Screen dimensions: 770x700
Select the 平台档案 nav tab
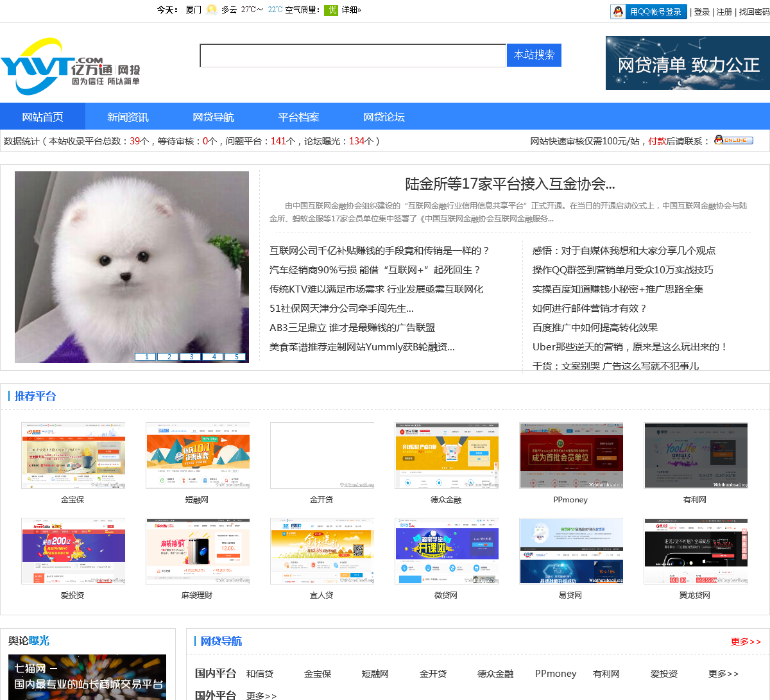tap(298, 117)
